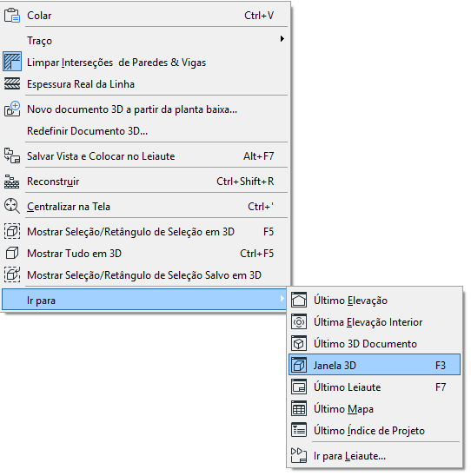Screen dimensions: 471x476
Task: Choose Último Leiaute in submenu
Action: point(375,387)
